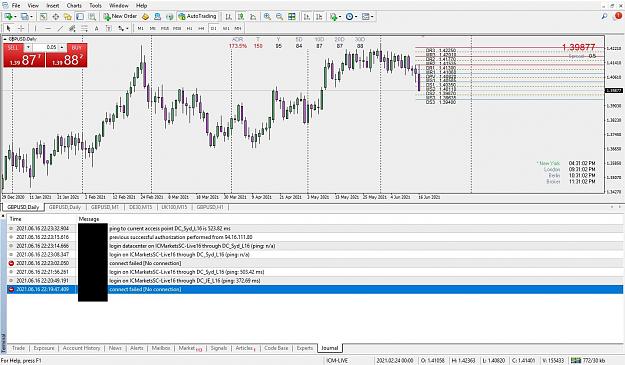Tile chart windows icon
This screenshot has height=365, width=625.
tap(292, 17)
